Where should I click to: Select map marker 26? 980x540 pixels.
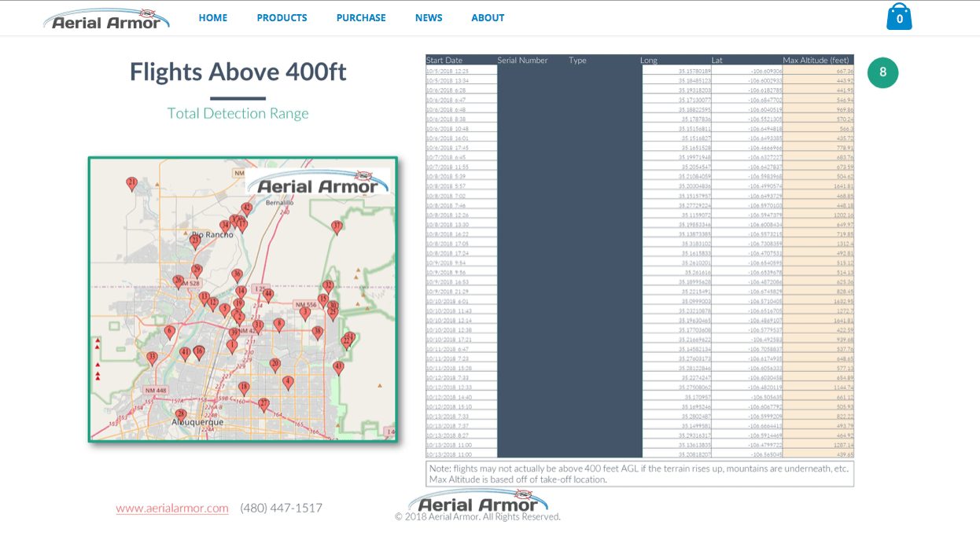click(179, 281)
